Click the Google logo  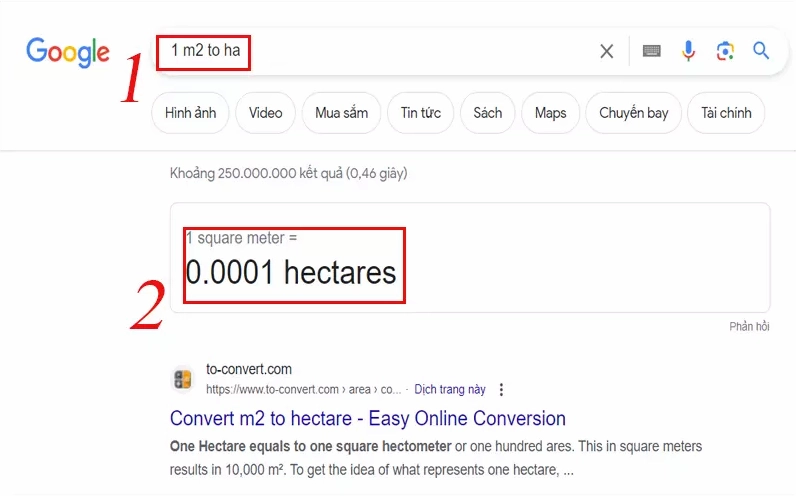point(68,52)
